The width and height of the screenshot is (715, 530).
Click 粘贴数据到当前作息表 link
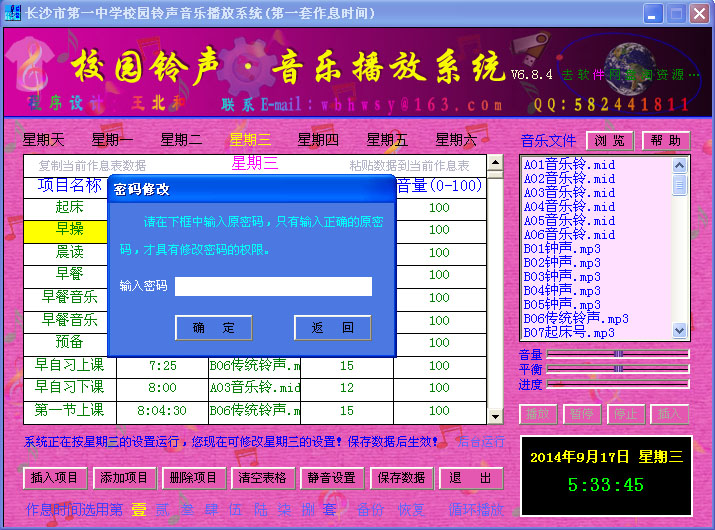pyautogui.click(x=409, y=166)
